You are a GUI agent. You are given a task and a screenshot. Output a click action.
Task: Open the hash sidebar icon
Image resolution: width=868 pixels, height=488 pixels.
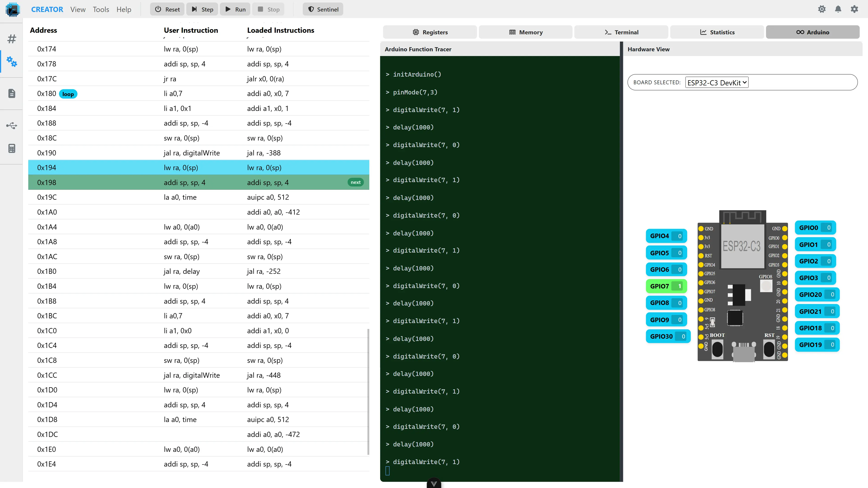tap(12, 39)
